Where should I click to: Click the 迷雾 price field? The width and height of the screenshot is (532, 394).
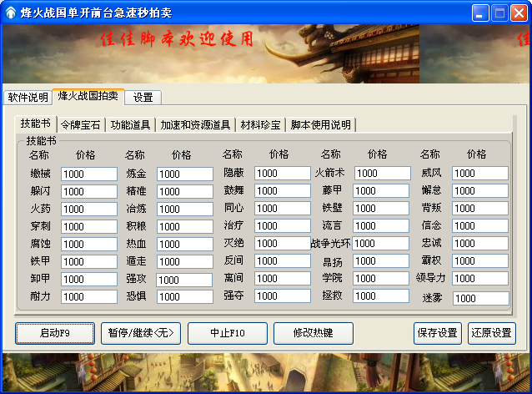pyautogui.click(x=481, y=299)
